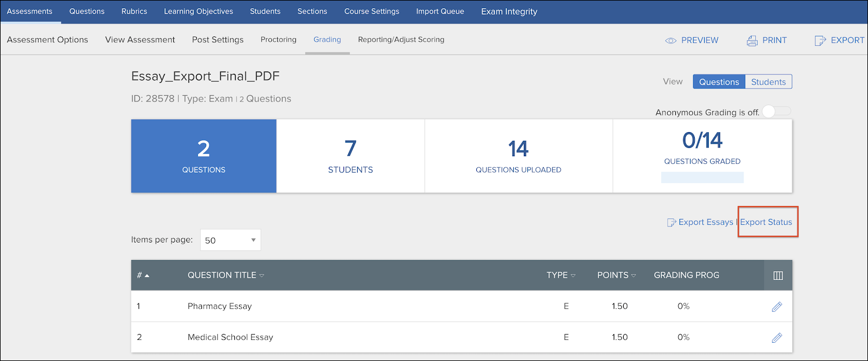Click the Export Essays link
868x361 pixels.
[705, 222]
